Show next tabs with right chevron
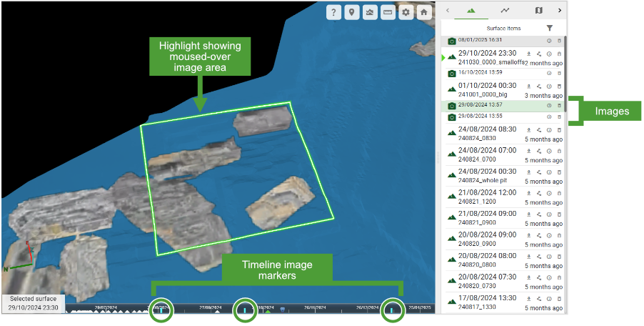 point(559,11)
